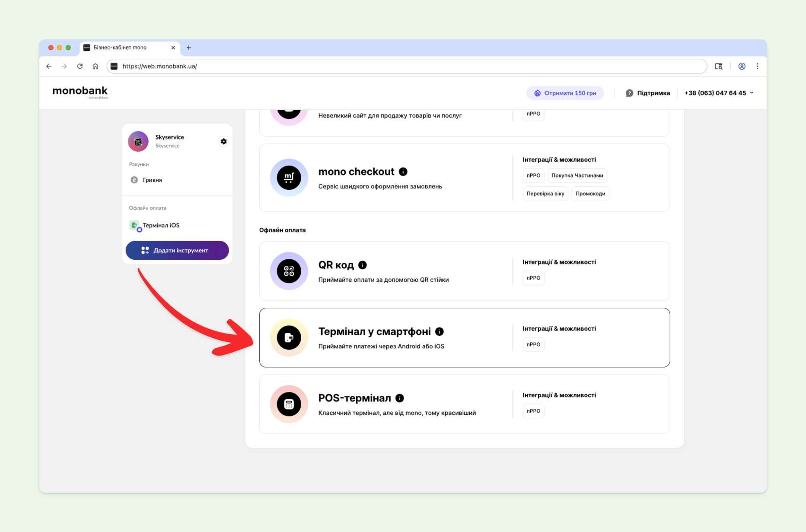Open the browser three-dot menu
The image size is (806, 532).
(757, 66)
